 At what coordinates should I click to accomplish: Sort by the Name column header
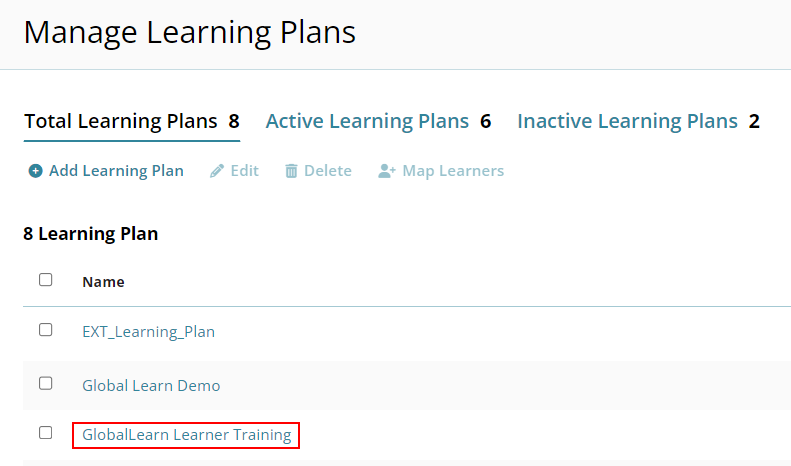coord(103,282)
